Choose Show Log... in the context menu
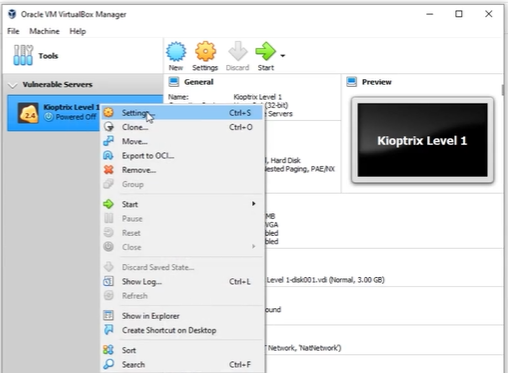508x373 pixels. pos(182,282)
